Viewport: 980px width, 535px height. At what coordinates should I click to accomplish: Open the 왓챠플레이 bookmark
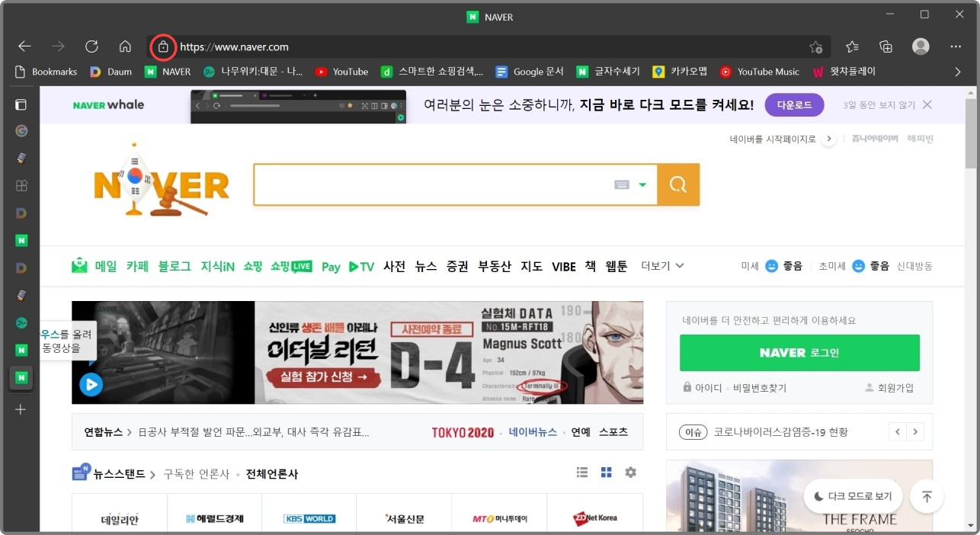tap(844, 72)
